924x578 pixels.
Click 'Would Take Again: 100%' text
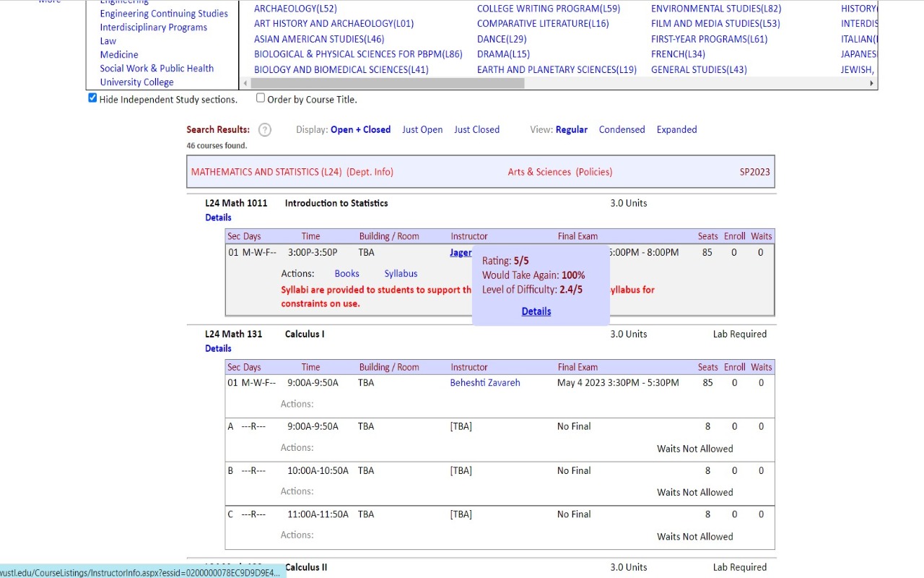click(533, 275)
